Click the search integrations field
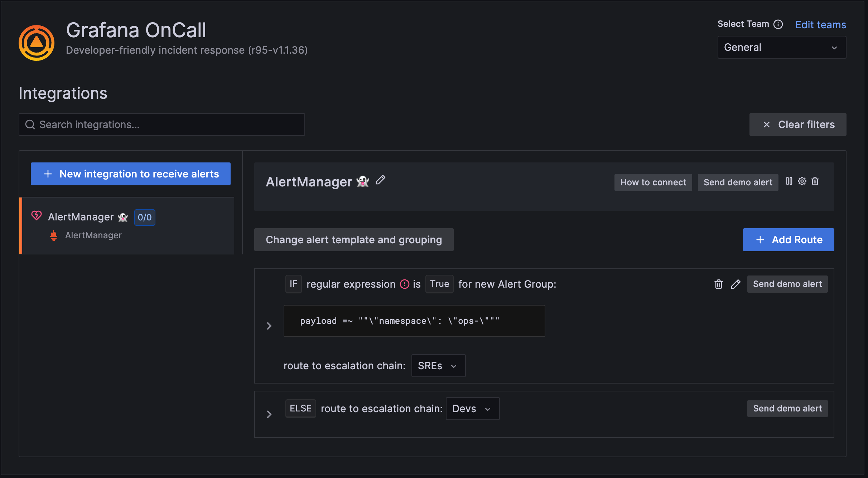Screen dimensions: 868x478 (x=162, y=125)
